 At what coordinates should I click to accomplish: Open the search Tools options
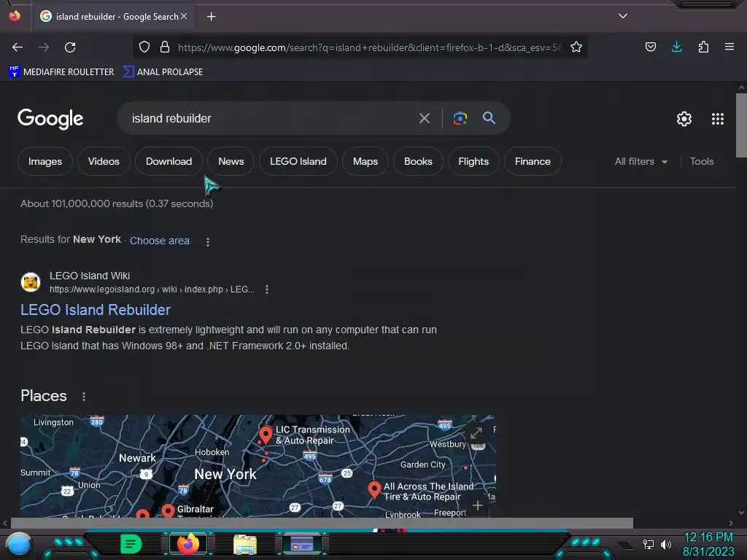pyautogui.click(x=702, y=161)
